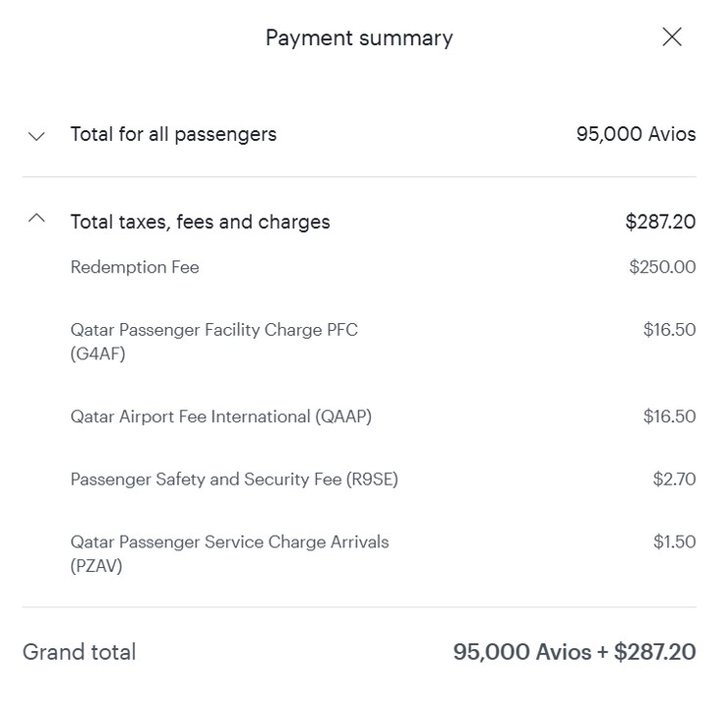Select the 95,000 Avios + $287.20 grand total
This screenshot has width=728, height=705.
[x=574, y=652]
